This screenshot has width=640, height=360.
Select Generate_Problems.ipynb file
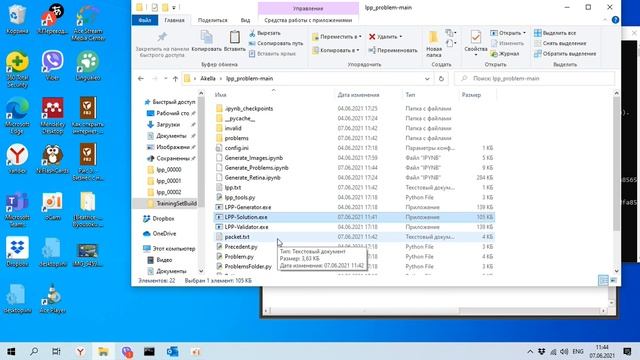click(x=256, y=168)
